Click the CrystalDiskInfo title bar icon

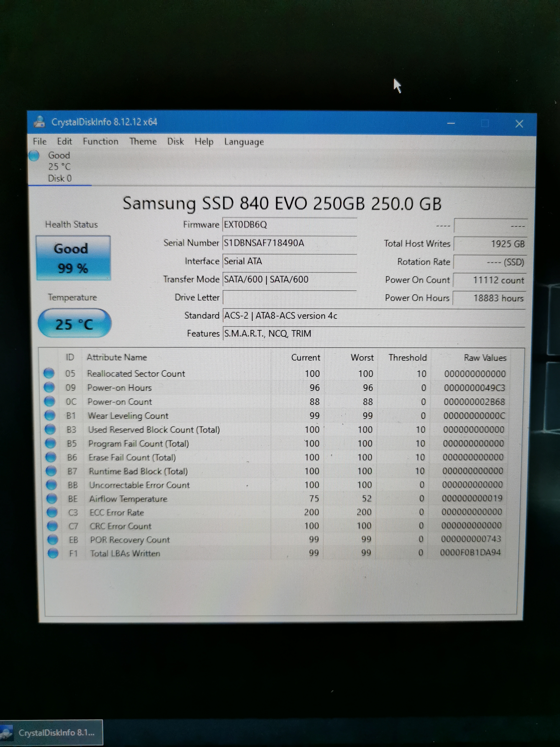click(40, 122)
